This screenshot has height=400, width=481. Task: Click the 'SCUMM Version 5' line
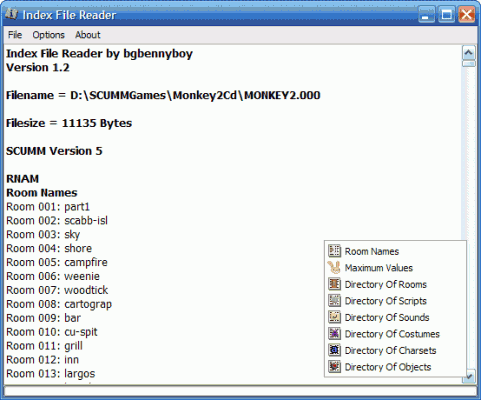pos(54,151)
